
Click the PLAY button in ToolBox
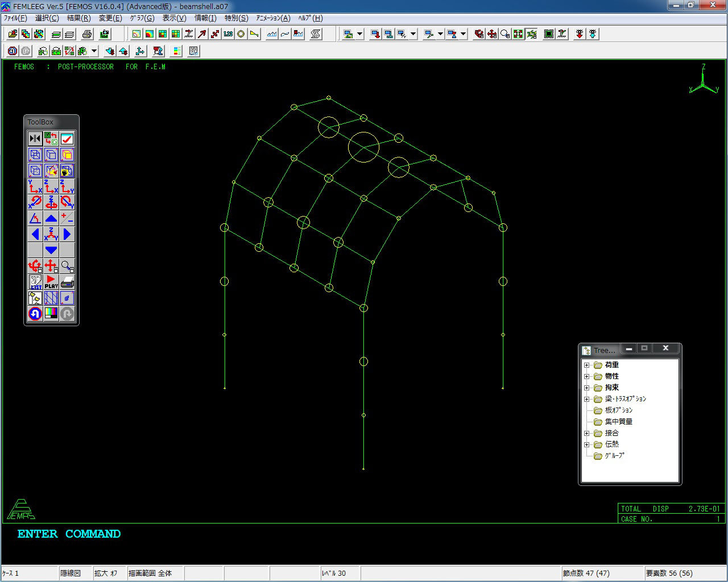point(51,282)
